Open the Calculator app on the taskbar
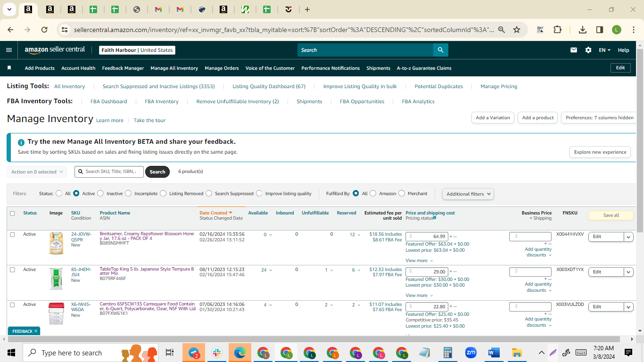 pos(448,353)
